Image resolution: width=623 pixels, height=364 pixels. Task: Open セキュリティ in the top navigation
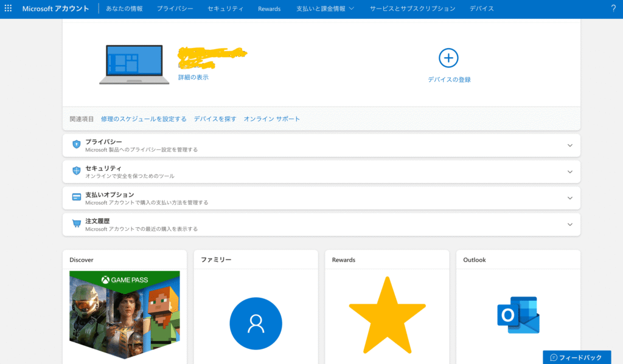pos(225,9)
